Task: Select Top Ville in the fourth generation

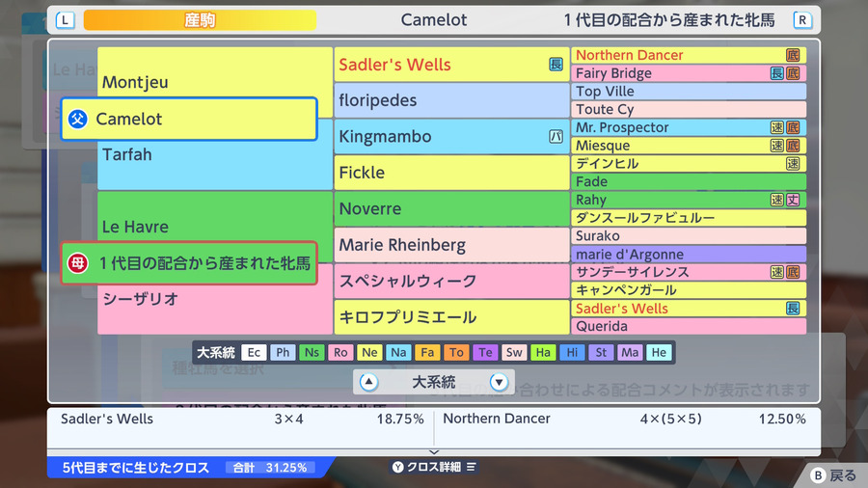Action: click(689, 92)
